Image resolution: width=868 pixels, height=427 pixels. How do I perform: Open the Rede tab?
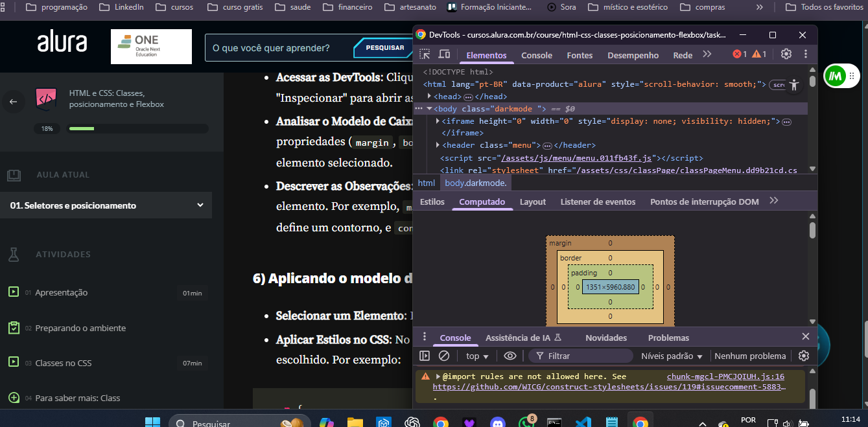[x=683, y=55]
